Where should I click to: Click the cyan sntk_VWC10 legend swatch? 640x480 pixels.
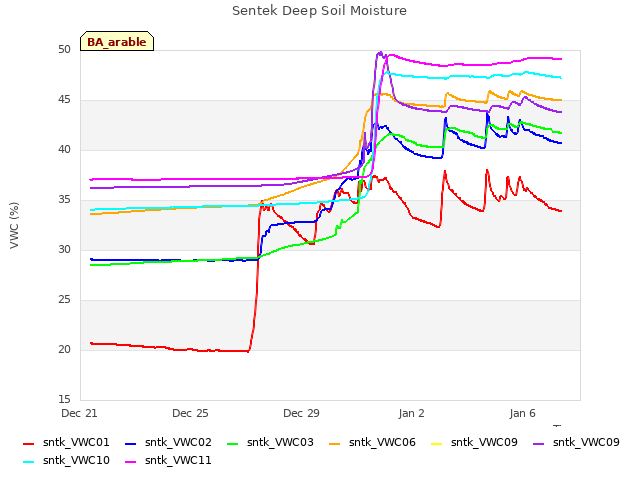(x=28, y=462)
